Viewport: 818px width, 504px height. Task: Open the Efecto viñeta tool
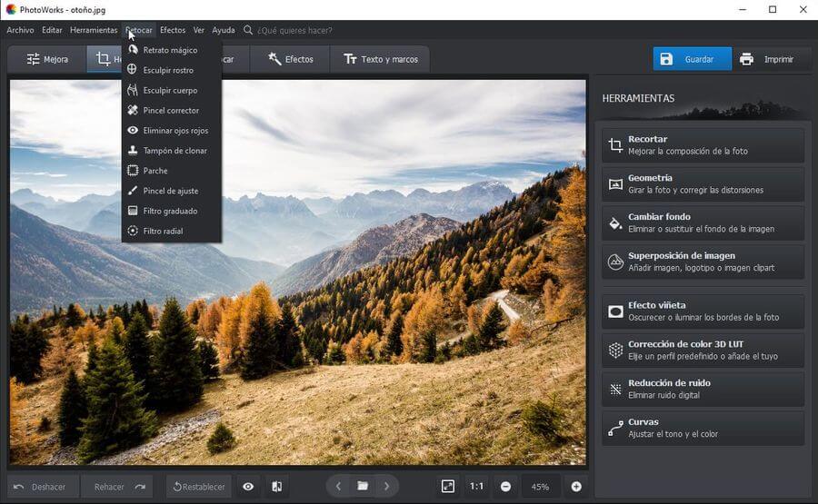click(703, 311)
